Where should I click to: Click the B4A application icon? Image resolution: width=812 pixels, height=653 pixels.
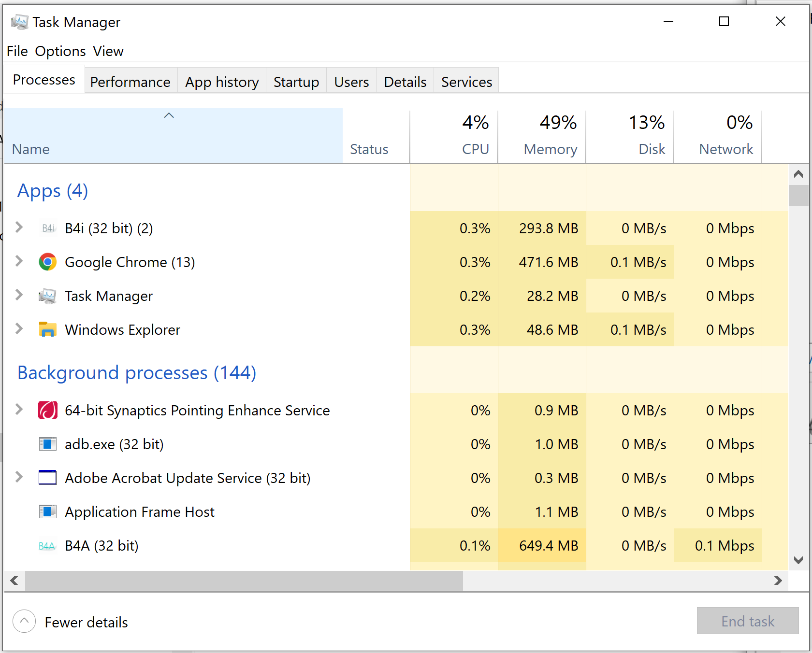click(x=47, y=545)
